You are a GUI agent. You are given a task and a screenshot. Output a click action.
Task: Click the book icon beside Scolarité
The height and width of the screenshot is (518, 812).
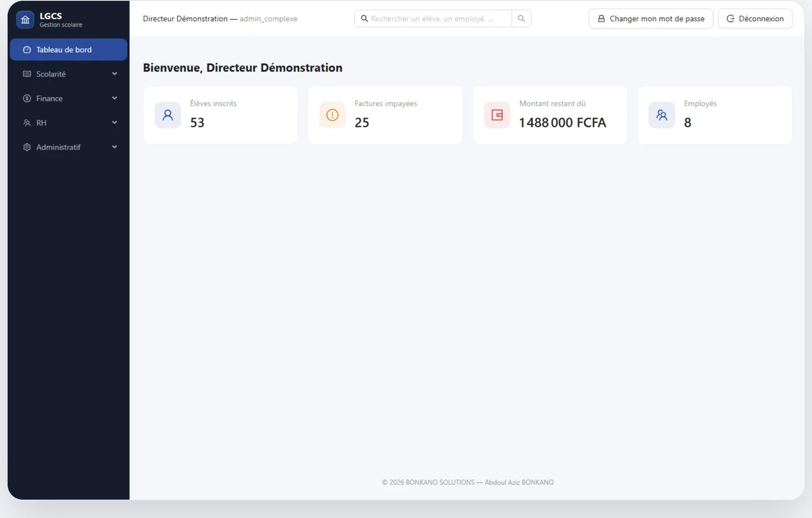(27, 74)
